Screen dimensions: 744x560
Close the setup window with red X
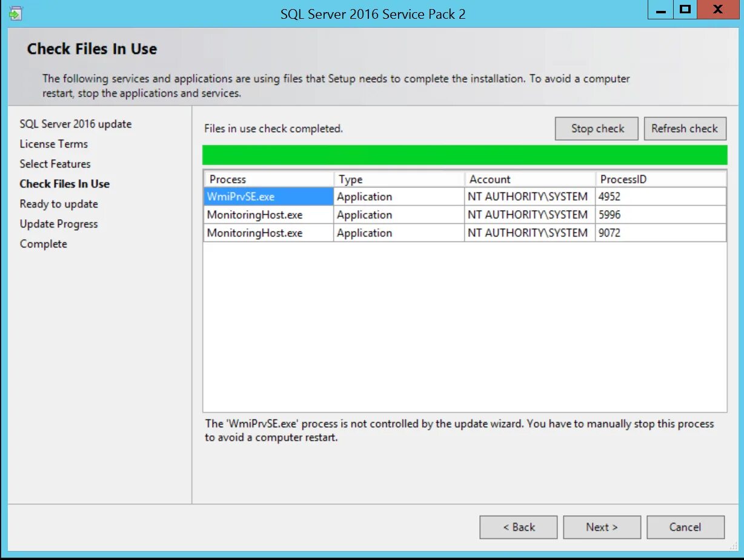pos(718,10)
